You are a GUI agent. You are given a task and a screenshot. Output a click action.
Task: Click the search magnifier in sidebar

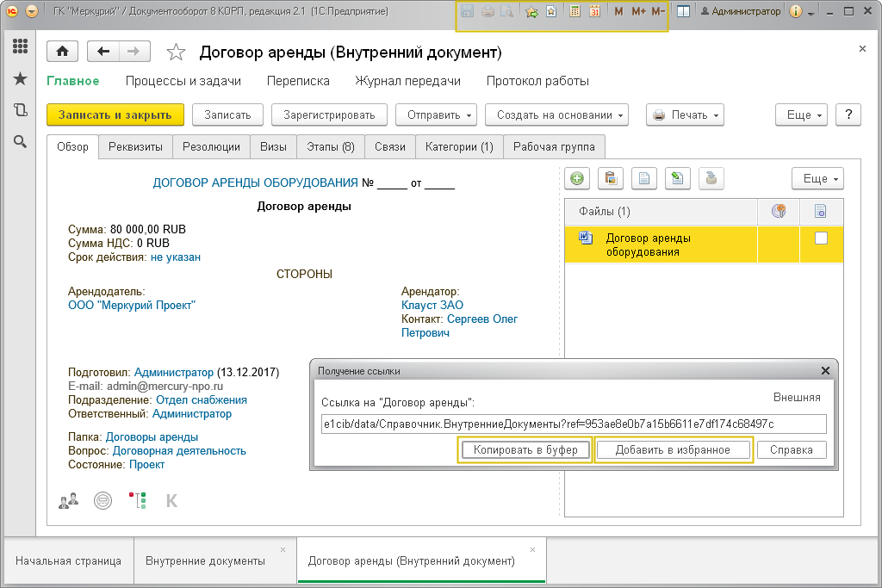(21, 142)
